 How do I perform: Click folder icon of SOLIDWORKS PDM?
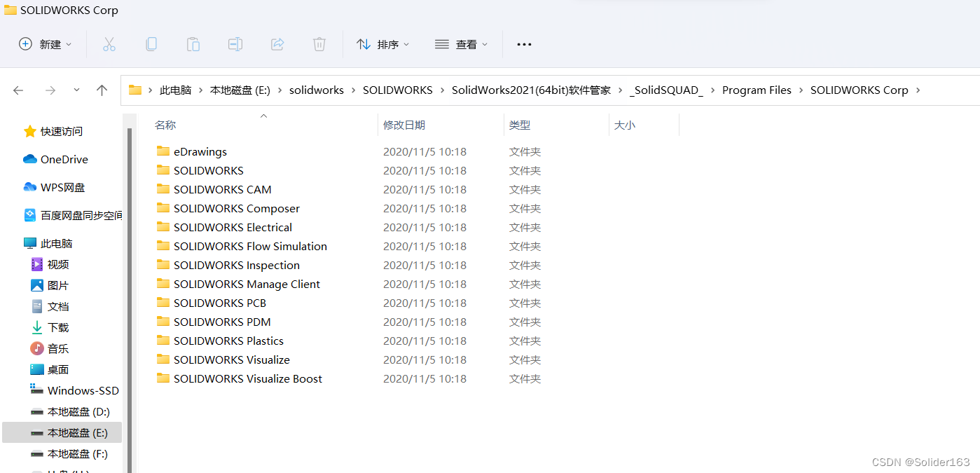tap(163, 321)
